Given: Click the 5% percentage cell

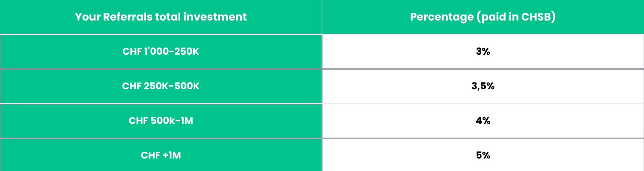Looking at the screenshot, I should pyautogui.click(x=483, y=155).
